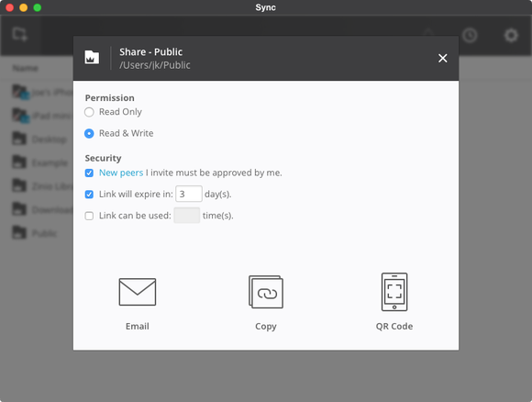532x402 pixels.
Task: Click the link usage times field
Action: tap(186, 216)
